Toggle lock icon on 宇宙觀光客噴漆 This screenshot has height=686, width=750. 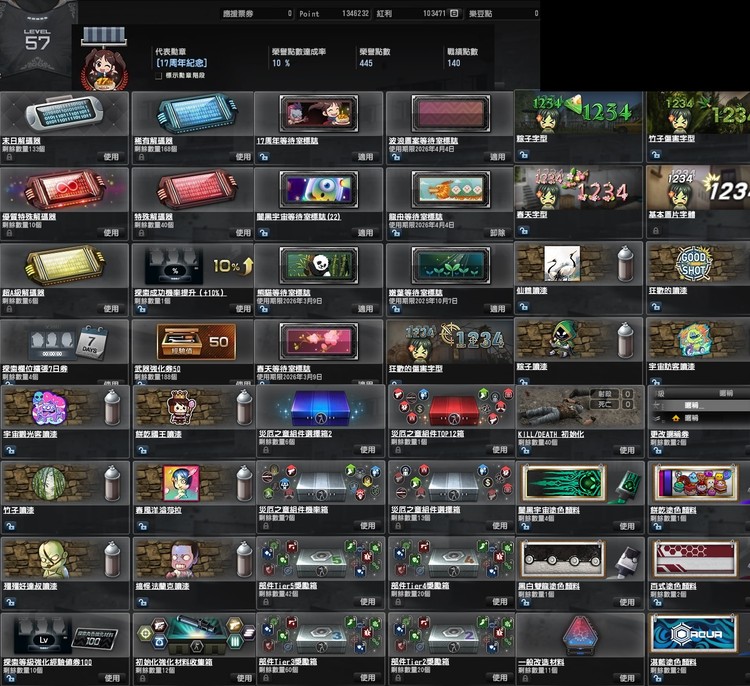coord(8,450)
